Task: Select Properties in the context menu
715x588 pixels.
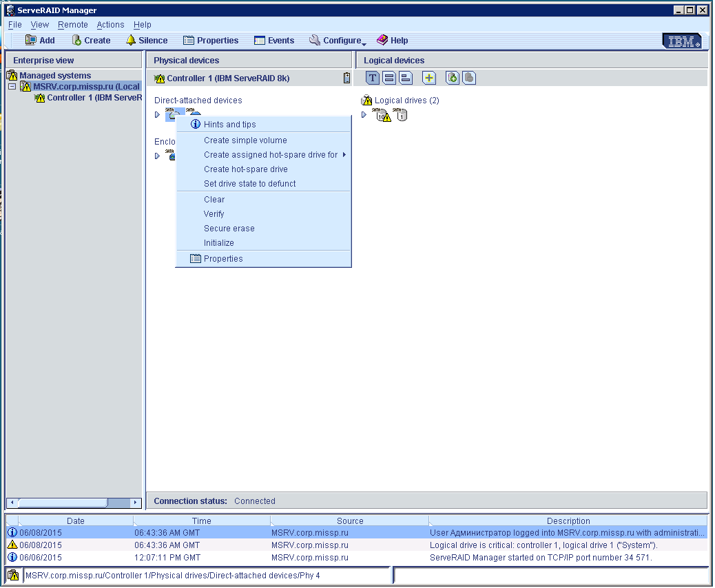Action: click(x=223, y=259)
